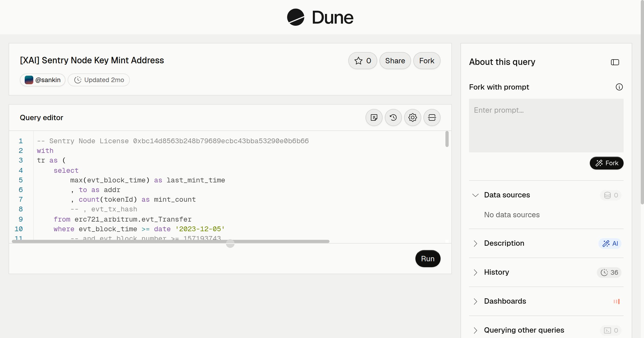Click the Querying other queries count badge
This screenshot has width=644, height=338.
[x=611, y=330]
